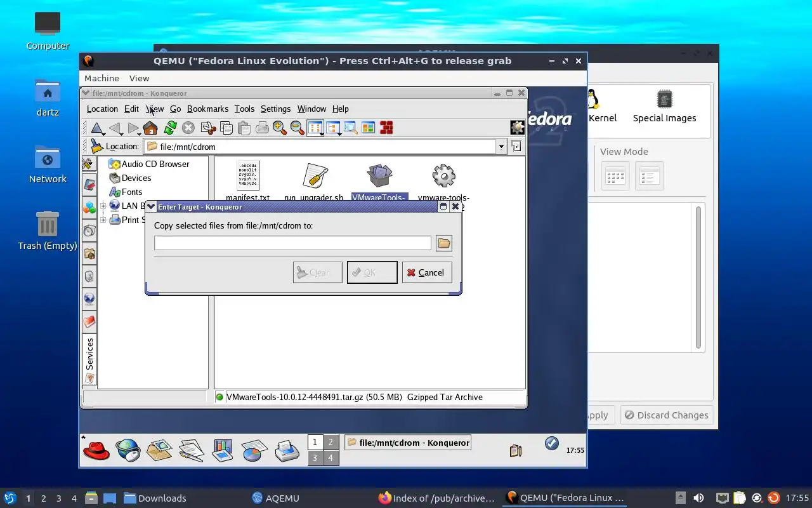Open the Location menu in Konqueror
The width and height of the screenshot is (812, 508).
(102, 109)
